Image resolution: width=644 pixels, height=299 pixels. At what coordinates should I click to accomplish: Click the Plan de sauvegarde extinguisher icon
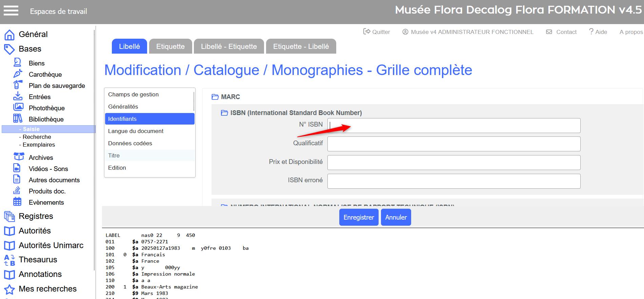18,85
